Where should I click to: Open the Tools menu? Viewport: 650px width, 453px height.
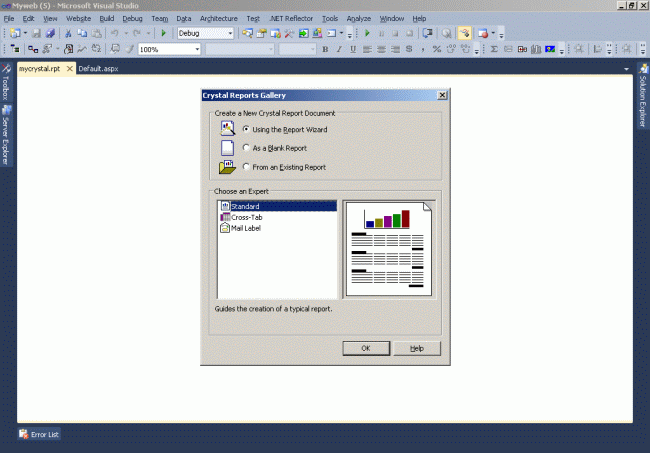(x=330, y=18)
